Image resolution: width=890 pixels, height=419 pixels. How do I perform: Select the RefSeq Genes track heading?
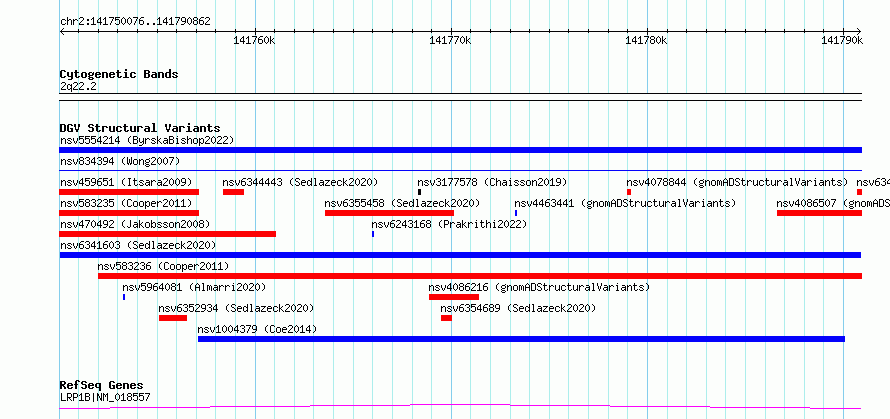(101, 386)
